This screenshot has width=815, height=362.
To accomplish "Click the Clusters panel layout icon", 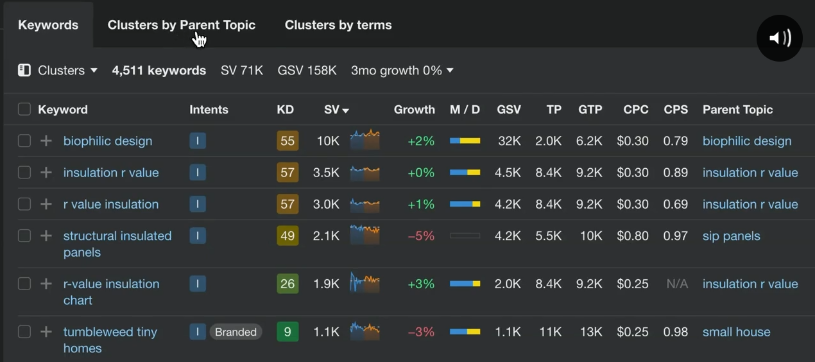I will coord(24,70).
